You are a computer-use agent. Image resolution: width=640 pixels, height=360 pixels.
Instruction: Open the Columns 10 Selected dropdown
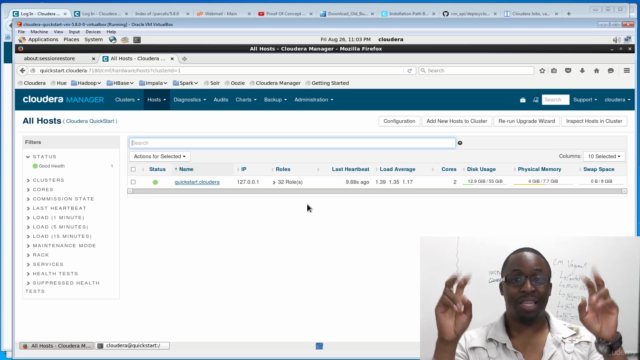(x=604, y=156)
